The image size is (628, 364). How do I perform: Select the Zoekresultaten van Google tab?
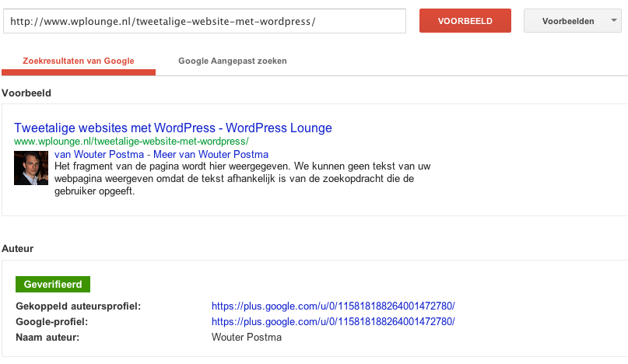tap(79, 61)
